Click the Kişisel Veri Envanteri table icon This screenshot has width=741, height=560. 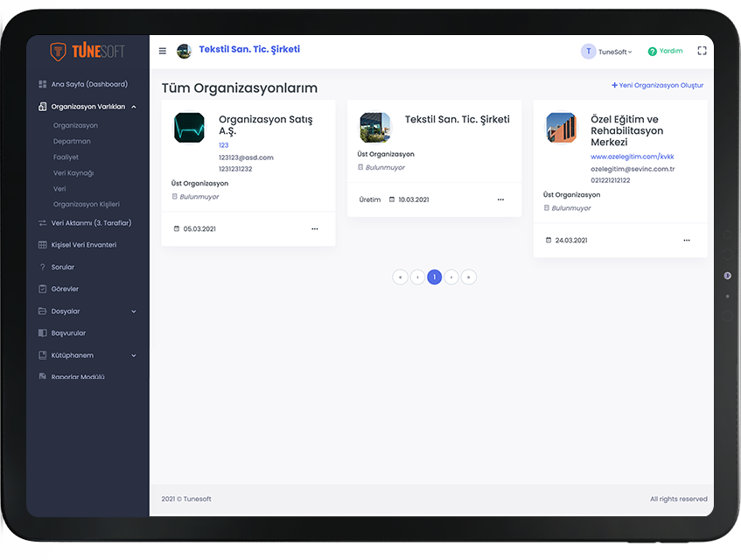(x=43, y=245)
